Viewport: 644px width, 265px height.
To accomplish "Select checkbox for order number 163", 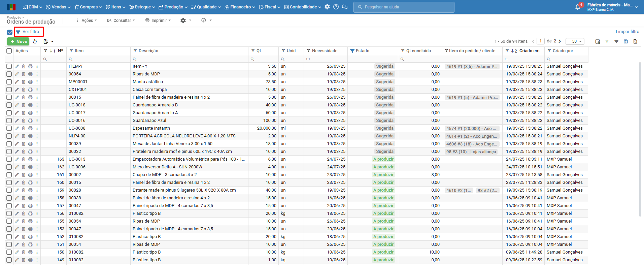I will pyautogui.click(x=9, y=159).
